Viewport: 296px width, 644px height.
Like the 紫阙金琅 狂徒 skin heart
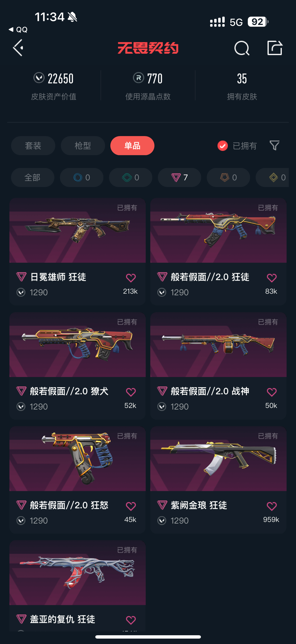click(272, 506)
